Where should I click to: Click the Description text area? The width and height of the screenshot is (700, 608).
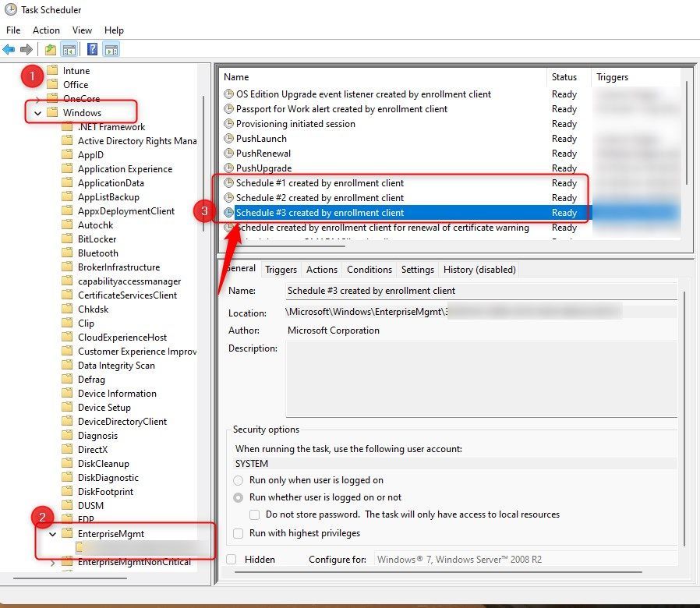point(481,379)
